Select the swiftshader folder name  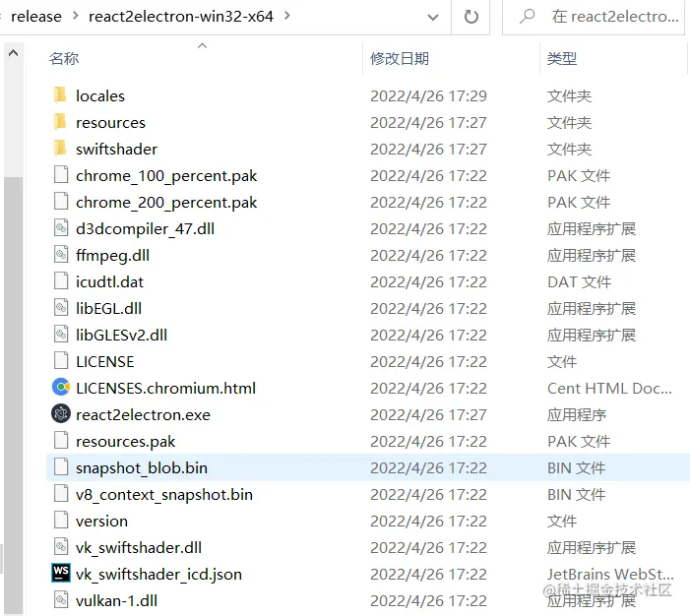[116, 150]
